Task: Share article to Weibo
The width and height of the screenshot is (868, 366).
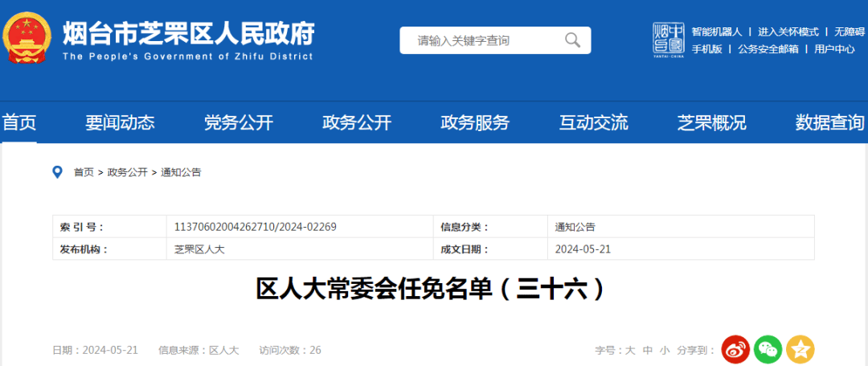Action: click(735, 349)
